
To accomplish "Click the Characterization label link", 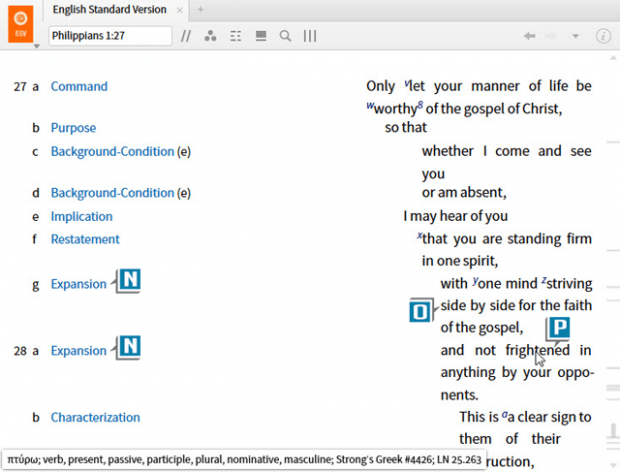I will (95, 418).
